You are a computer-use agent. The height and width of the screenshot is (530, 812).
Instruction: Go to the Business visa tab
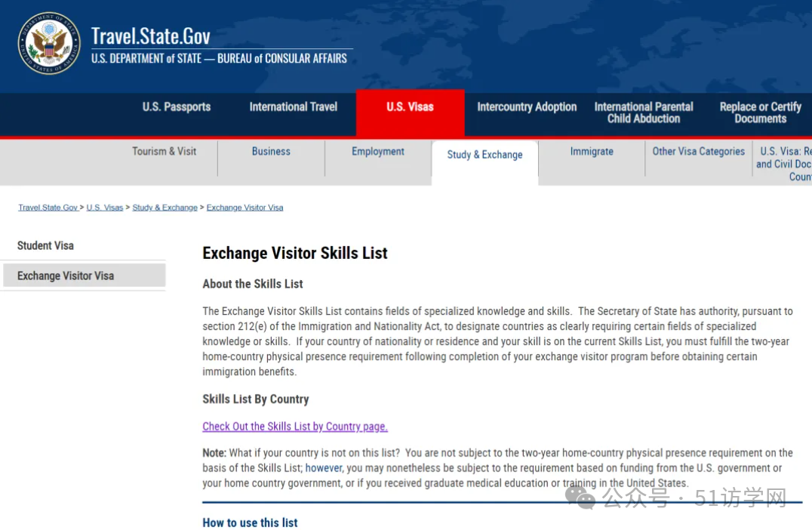pyautogui.click(x=271, y=151)
